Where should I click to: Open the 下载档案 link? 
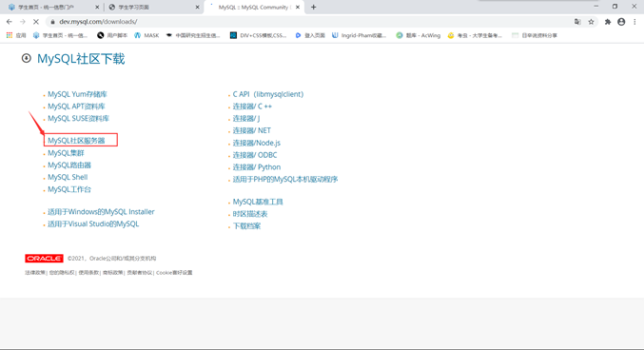pos(246,226)
